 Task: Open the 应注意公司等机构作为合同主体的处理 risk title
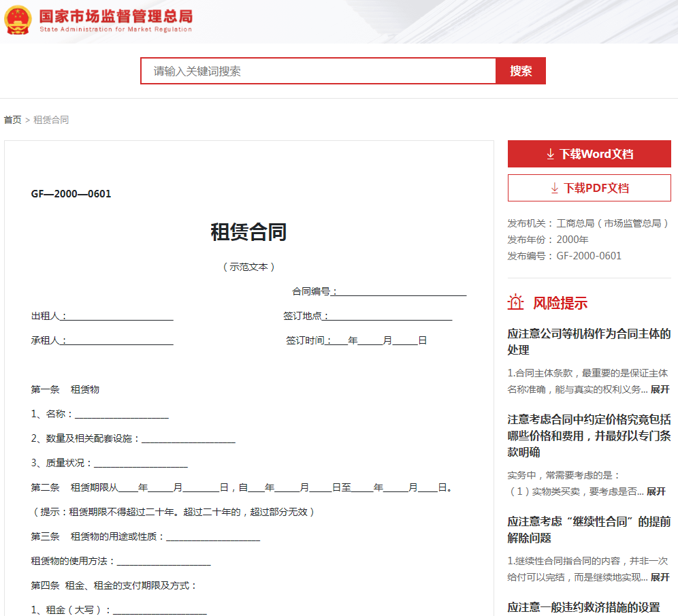click(589, 342)
